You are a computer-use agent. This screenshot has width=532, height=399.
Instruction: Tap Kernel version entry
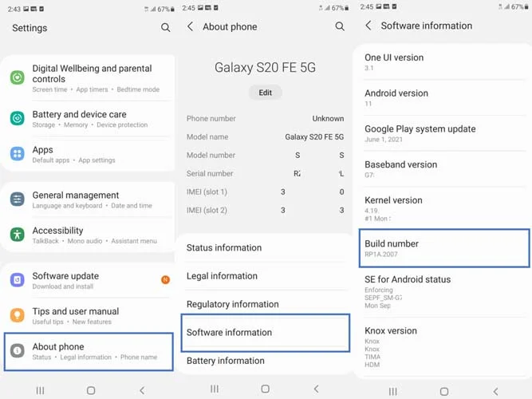(444, 208)
